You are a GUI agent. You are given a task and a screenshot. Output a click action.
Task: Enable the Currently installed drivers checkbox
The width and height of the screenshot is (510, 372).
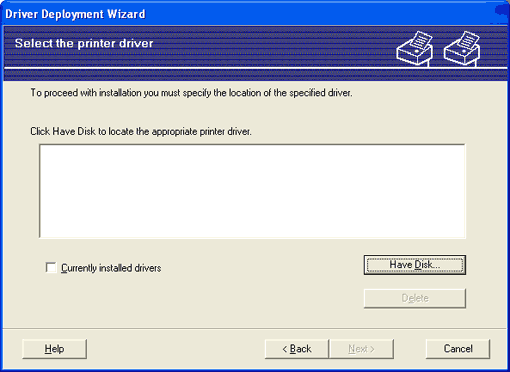[51, 268]
